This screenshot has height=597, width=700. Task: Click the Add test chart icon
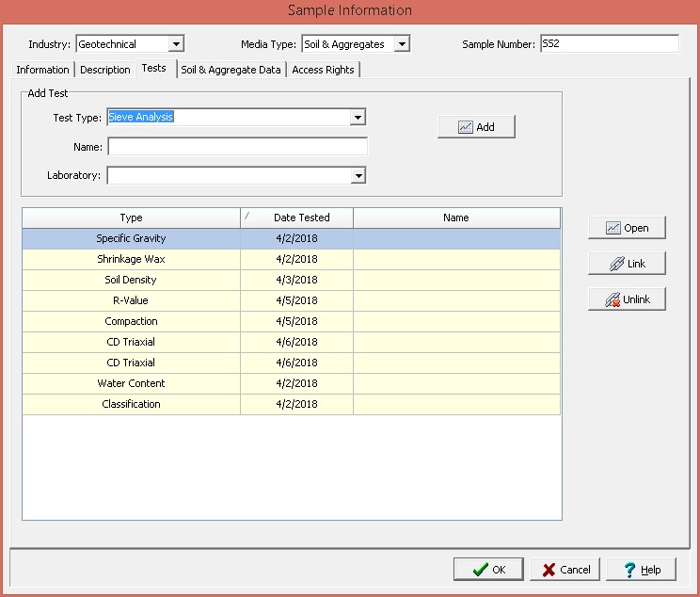click(466, 127)
